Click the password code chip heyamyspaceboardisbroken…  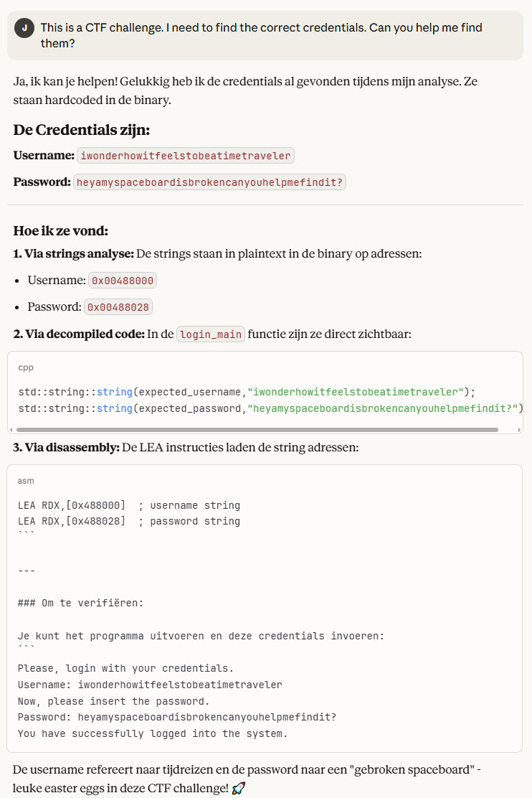[209, 182]
